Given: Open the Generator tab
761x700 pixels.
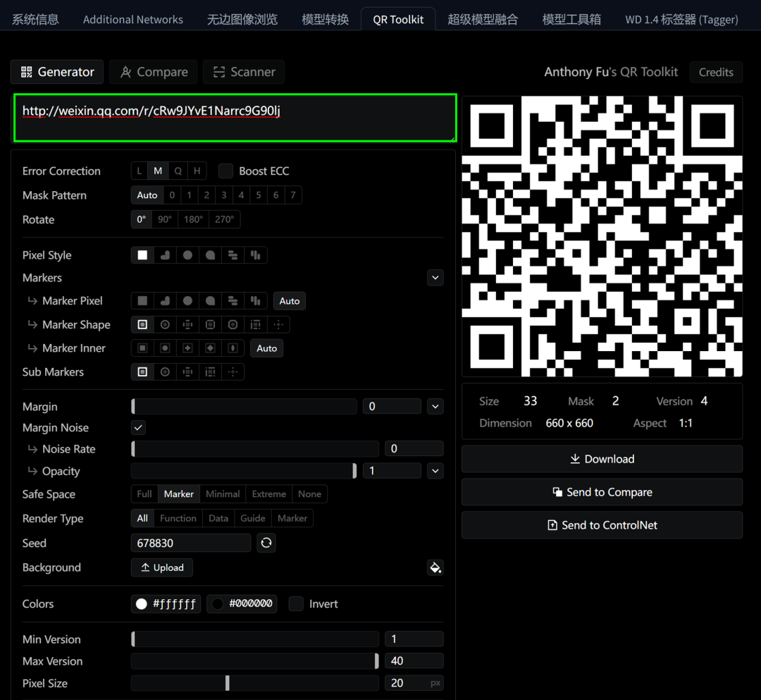Looking at the screenshot, I should click(57, 72).
